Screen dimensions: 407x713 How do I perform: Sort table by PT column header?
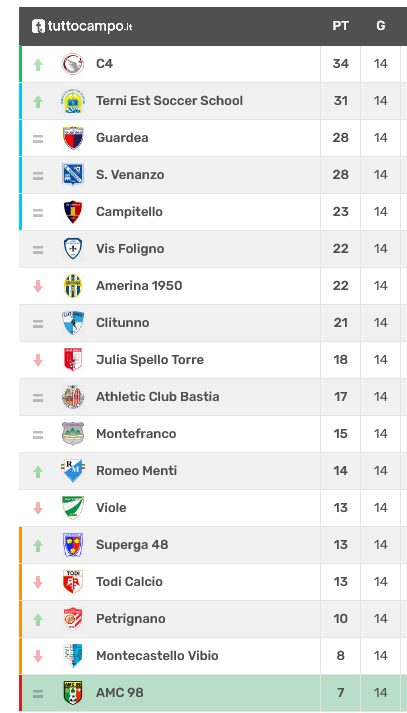pos(340,26)
